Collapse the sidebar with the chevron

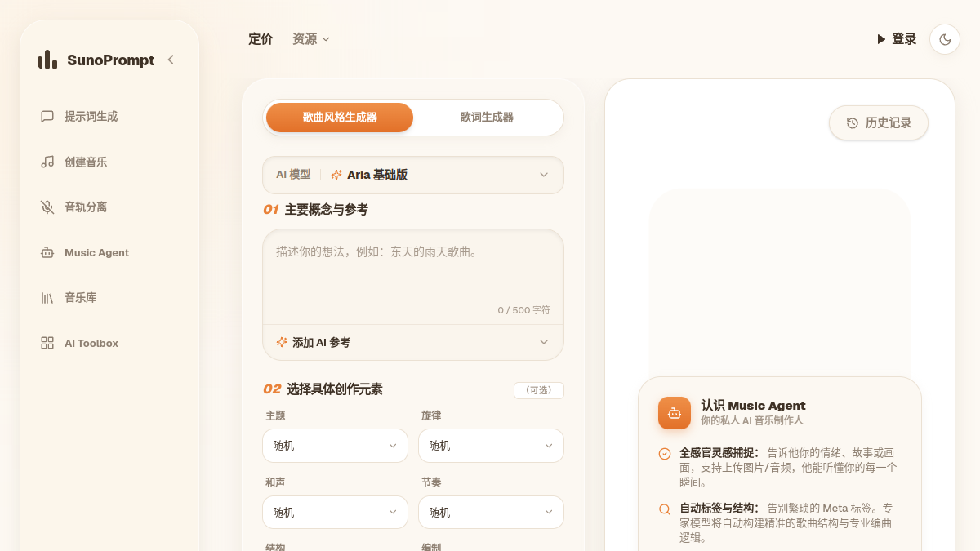point(171,60)
